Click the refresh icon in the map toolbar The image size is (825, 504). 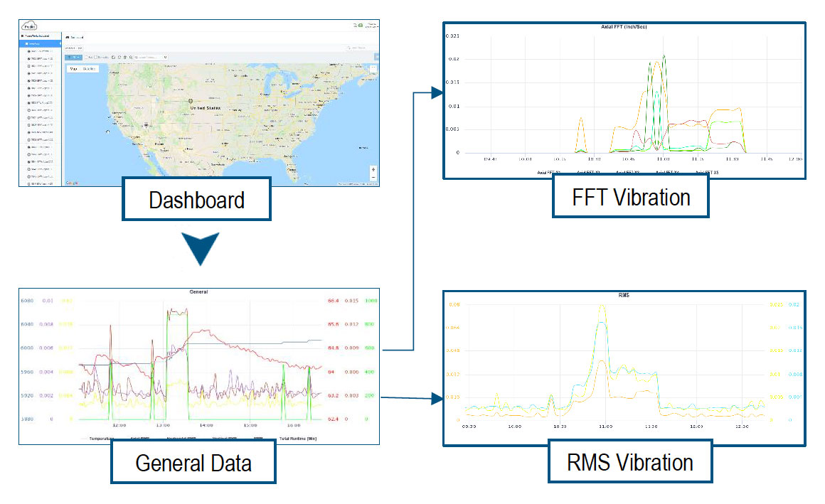coord(119,57)
